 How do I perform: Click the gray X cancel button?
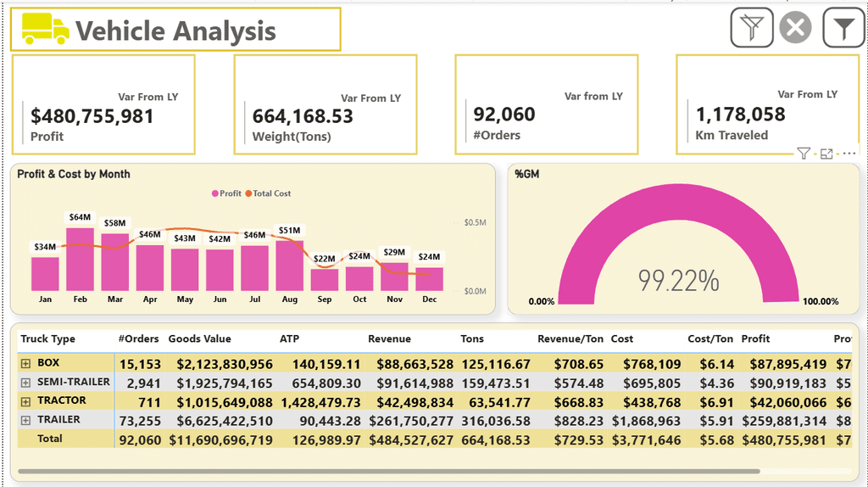(x=795, y=29)
